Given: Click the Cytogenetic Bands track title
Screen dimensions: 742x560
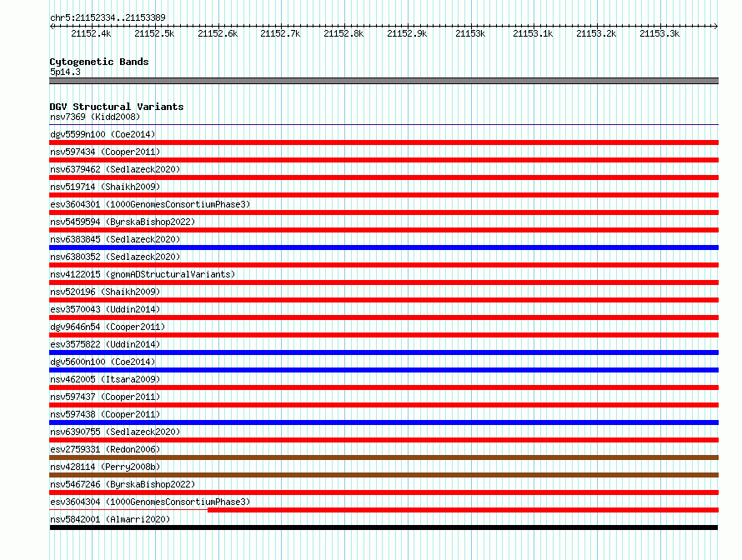Looking at the screenshot, I should click(x=99, y=62).
